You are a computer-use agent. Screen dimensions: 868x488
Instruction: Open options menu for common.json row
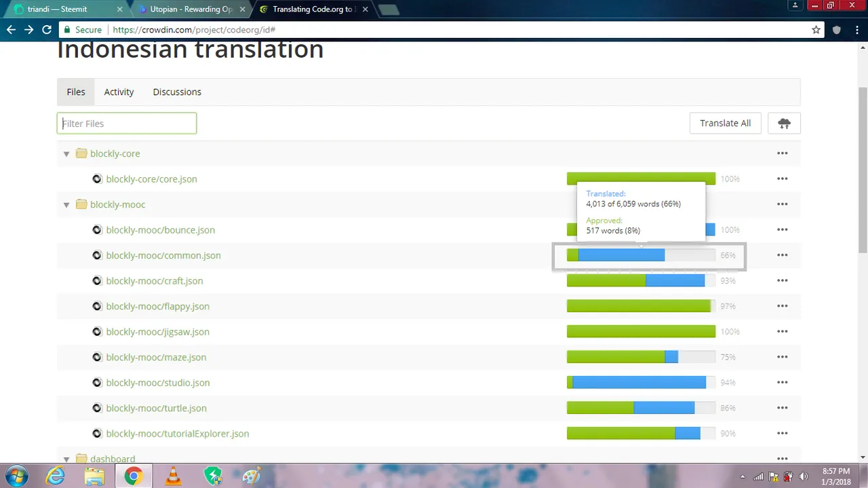click(783, 255)
